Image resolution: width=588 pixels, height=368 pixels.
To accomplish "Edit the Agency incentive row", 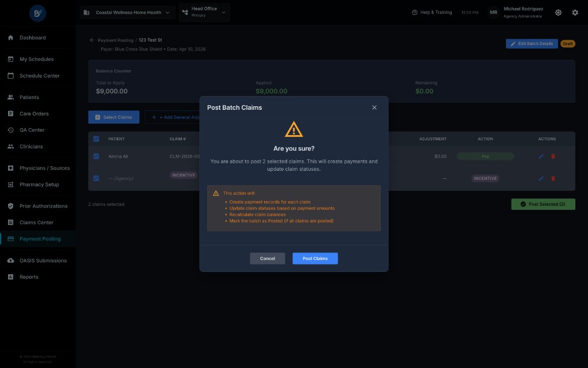I will 541,178.
